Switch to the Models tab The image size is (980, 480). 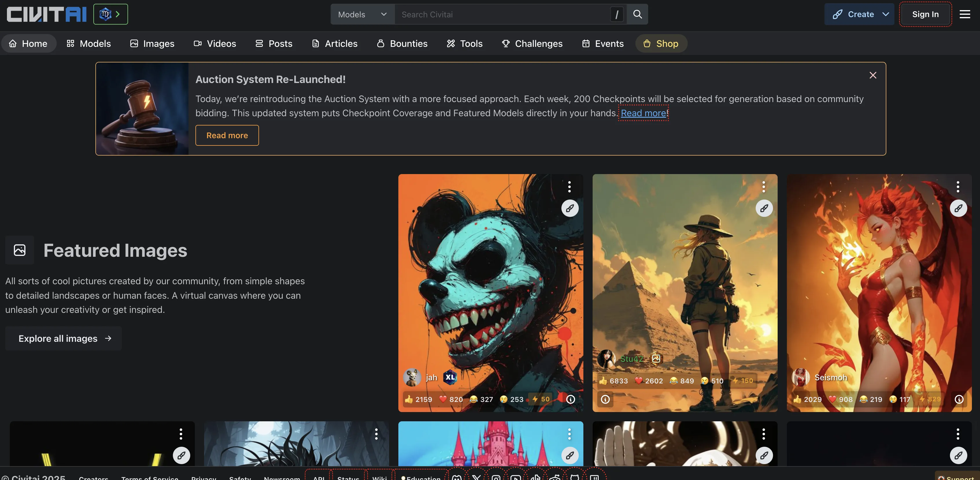[x=89, y=43]
